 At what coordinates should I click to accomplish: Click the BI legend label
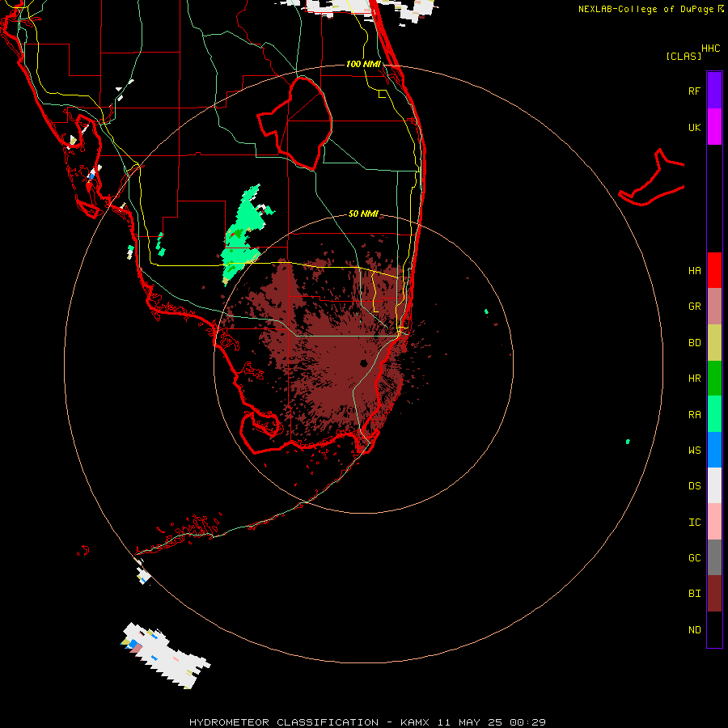pos(694,594)
